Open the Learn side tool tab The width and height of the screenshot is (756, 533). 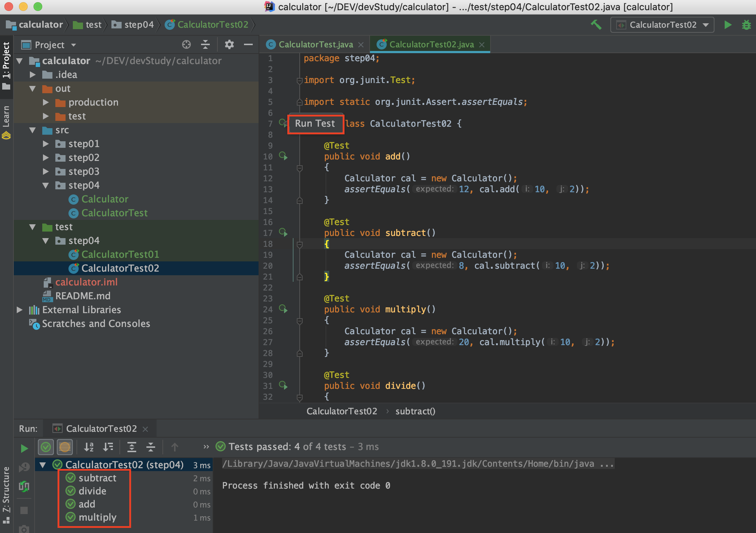(x=6, y=122)
